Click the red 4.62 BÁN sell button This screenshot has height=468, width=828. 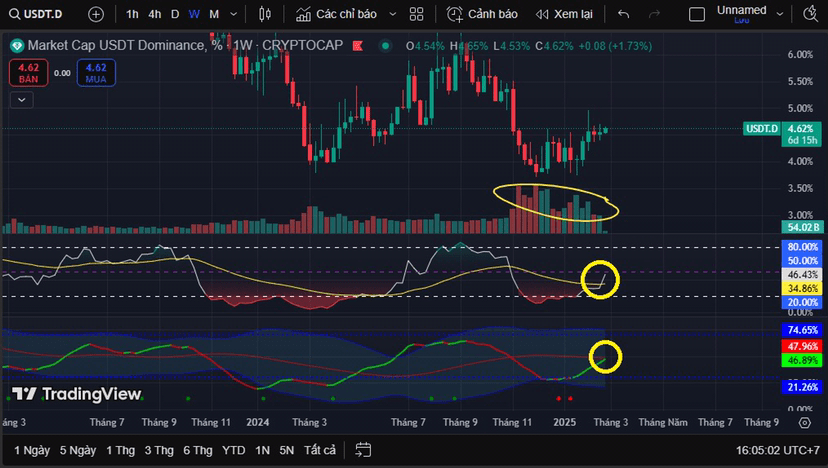[x=29, y=73]
